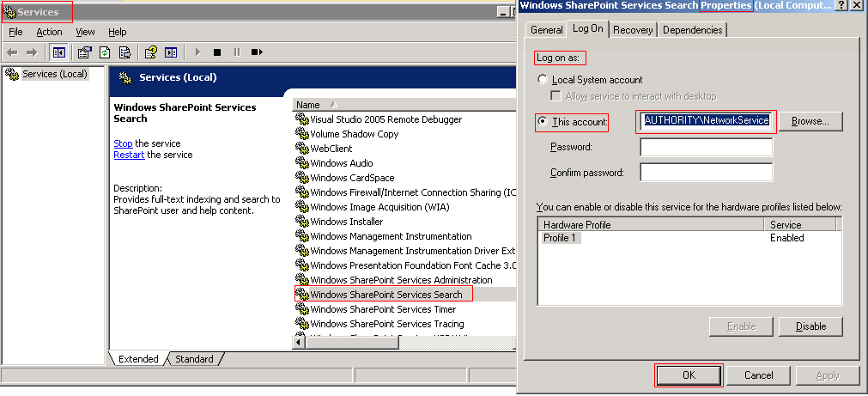Screen dimensions: 868x396
Task: Click the gear icon beside Services (Local) tree node
Action: point(12,74)
